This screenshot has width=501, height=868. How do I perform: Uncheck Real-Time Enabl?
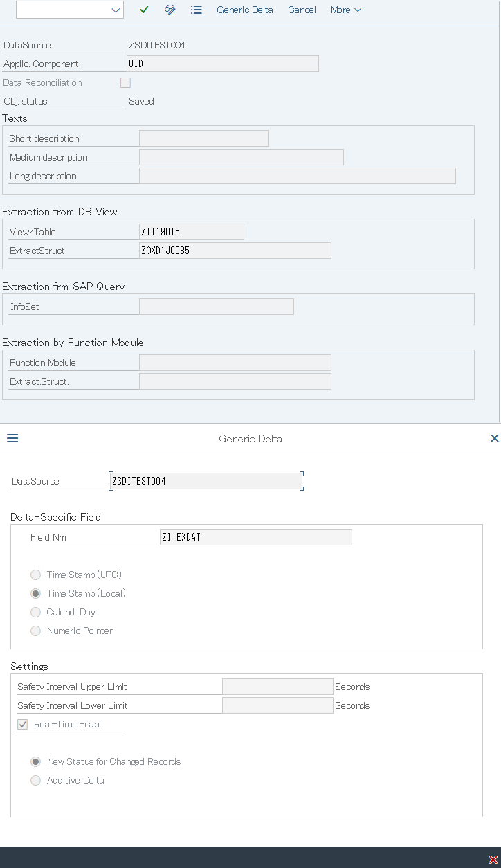[22, 724]
